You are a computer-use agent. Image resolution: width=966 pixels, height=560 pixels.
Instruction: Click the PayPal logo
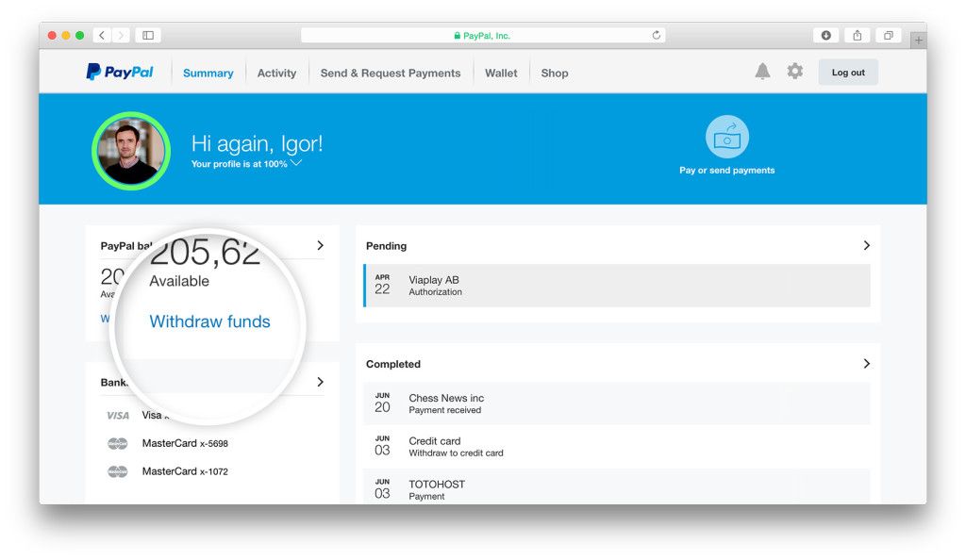tap(119, 73)
